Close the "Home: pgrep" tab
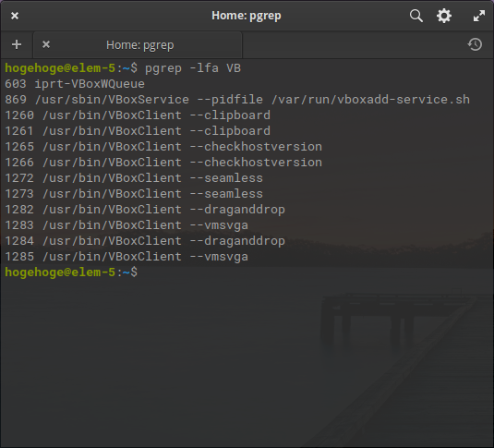 46,44
